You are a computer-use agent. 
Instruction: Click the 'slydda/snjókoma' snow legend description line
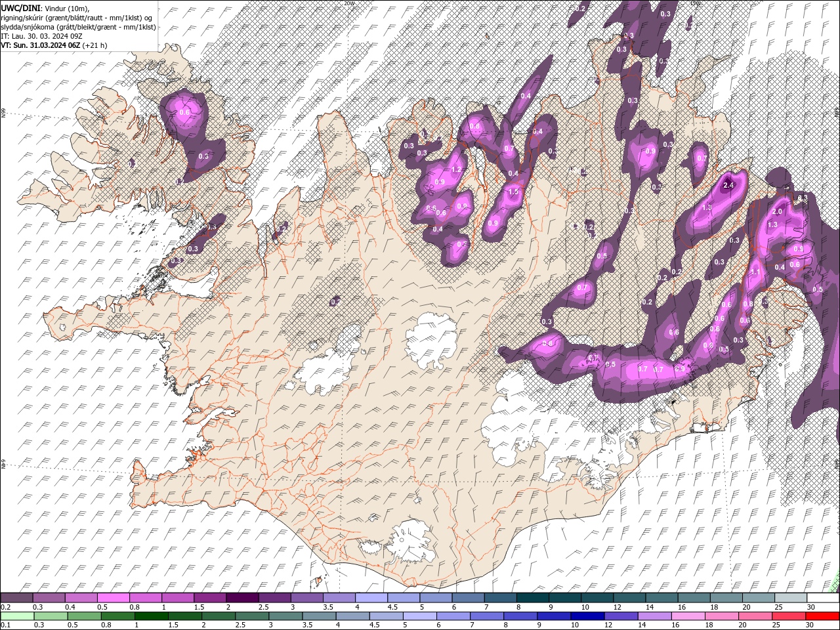point(79,27)
